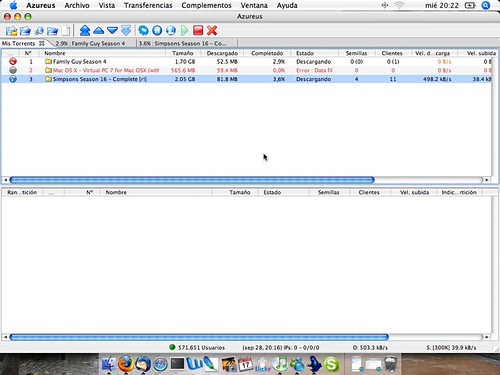Click the grey status icon of Mac OS X torrent
500x375 pixels.
click(13, 70)
